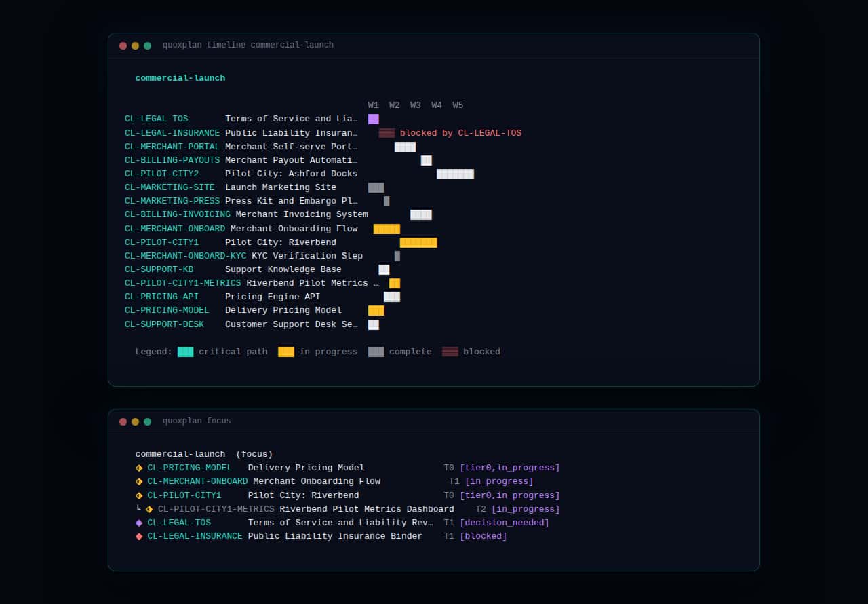868x604 pixels.
Task: Click the gray bar for CL-MERCHANT-ONBOARD-KYC
Action: pyautogui.click(x=397, y=256)
